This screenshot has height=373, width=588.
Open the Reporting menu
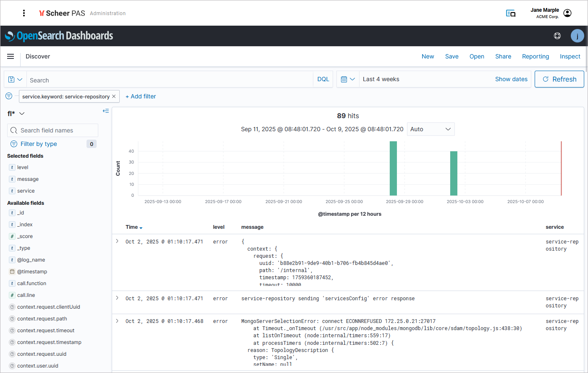pos(535,56)
